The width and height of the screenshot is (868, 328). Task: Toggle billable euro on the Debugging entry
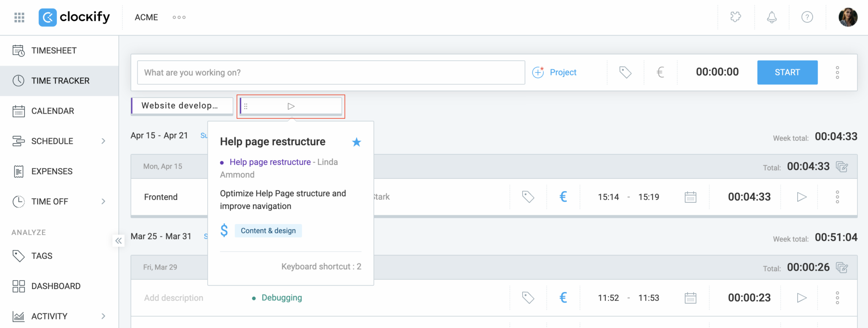coord(563,298)
